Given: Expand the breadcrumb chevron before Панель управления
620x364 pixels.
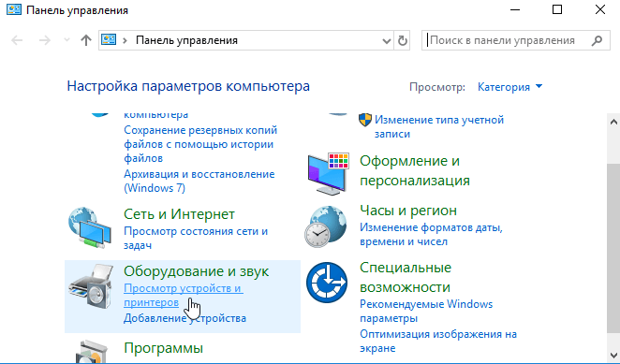Looking at the screenshot, I should (125, 40).
